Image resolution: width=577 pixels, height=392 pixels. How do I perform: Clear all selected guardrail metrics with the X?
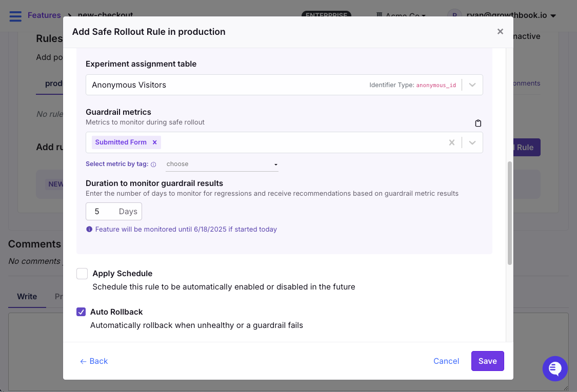coord(452,142)
